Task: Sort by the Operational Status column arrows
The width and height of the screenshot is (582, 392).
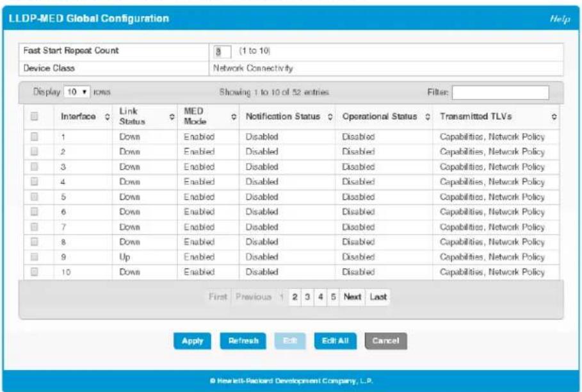Action: point(428,117)
